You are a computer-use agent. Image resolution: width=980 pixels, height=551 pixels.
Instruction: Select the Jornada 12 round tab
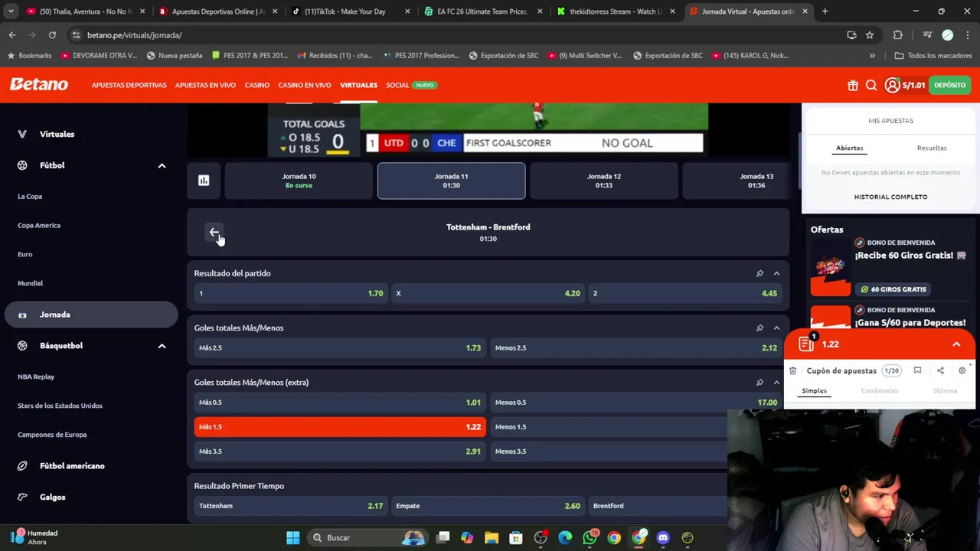pyautogui.click(x=603, y=181)
